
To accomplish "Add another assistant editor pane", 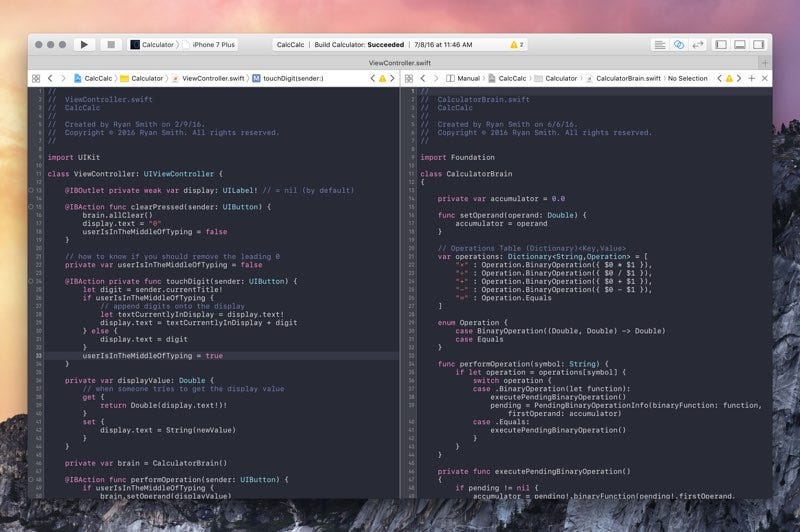I will click(752, 79).
